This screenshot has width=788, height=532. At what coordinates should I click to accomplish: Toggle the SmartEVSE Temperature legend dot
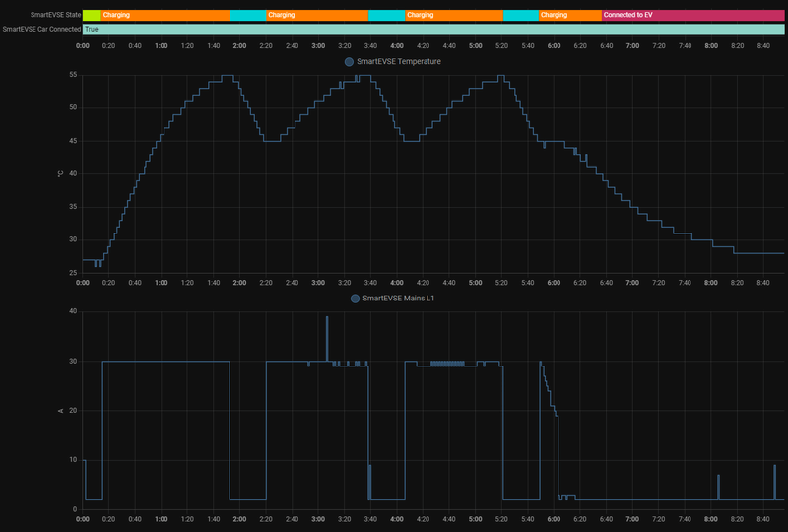click(349, 62)
